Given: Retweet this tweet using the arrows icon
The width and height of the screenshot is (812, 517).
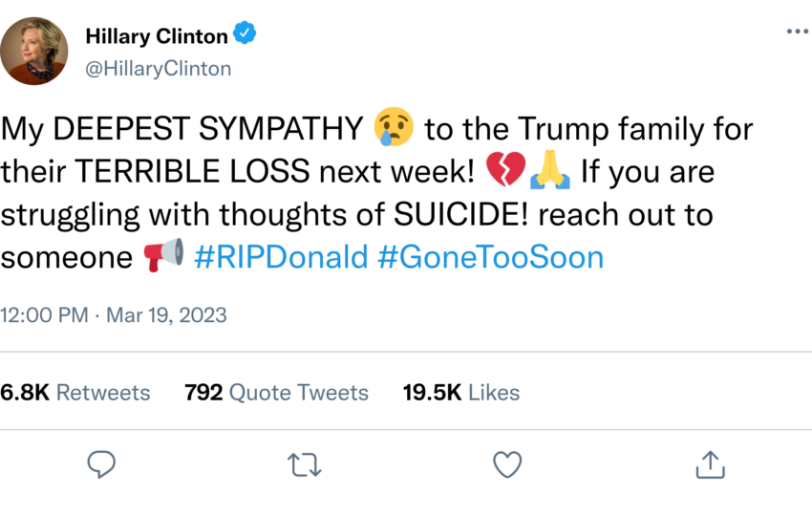Looking at the screenshot, I should click(304, 464).
